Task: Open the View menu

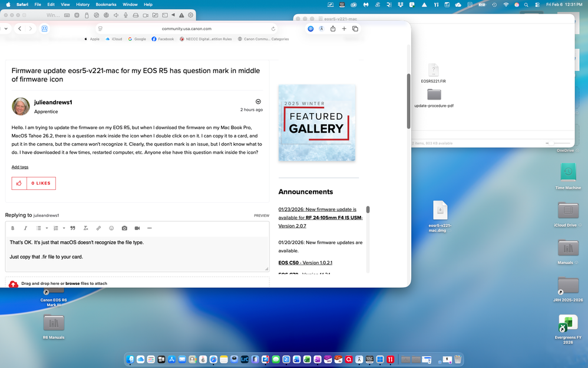Action: coord(65,5)
